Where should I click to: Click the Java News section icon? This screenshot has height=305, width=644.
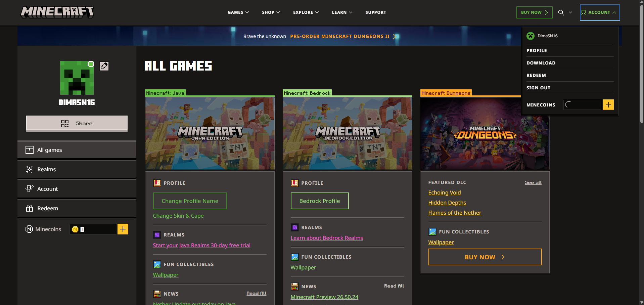click(157, 294)
